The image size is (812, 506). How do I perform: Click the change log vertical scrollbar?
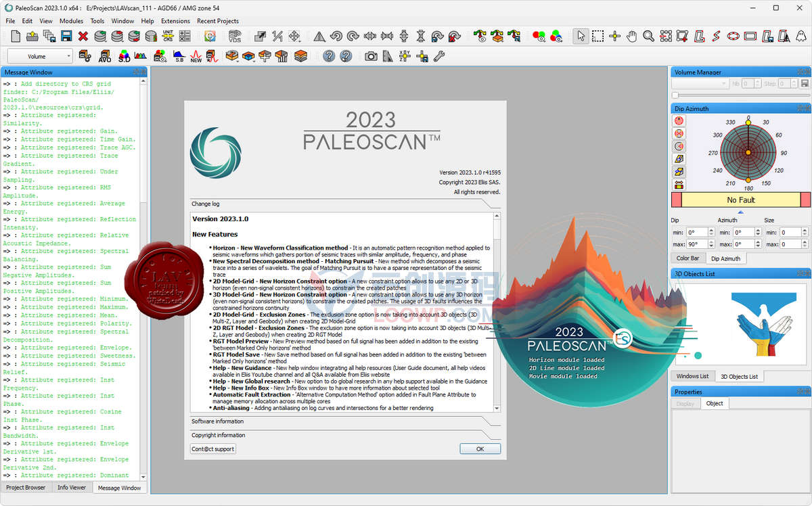pyautogui.click(x=497, y=312)
